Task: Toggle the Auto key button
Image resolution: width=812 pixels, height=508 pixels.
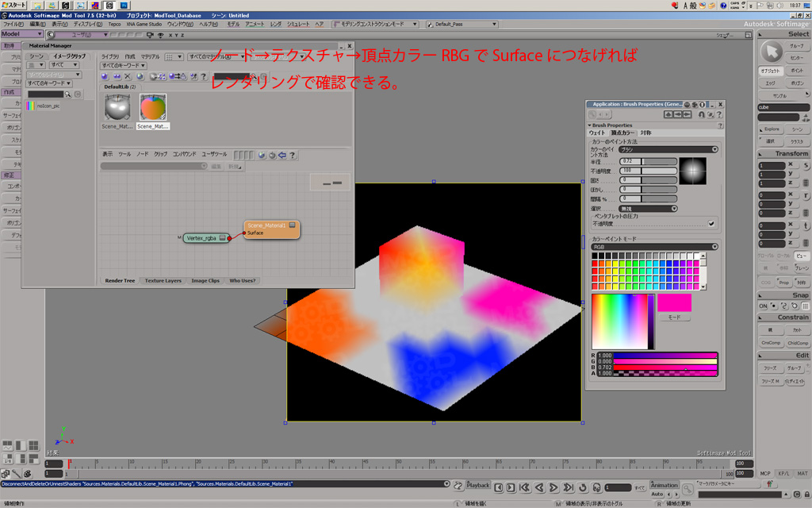Action: point(657,495)
